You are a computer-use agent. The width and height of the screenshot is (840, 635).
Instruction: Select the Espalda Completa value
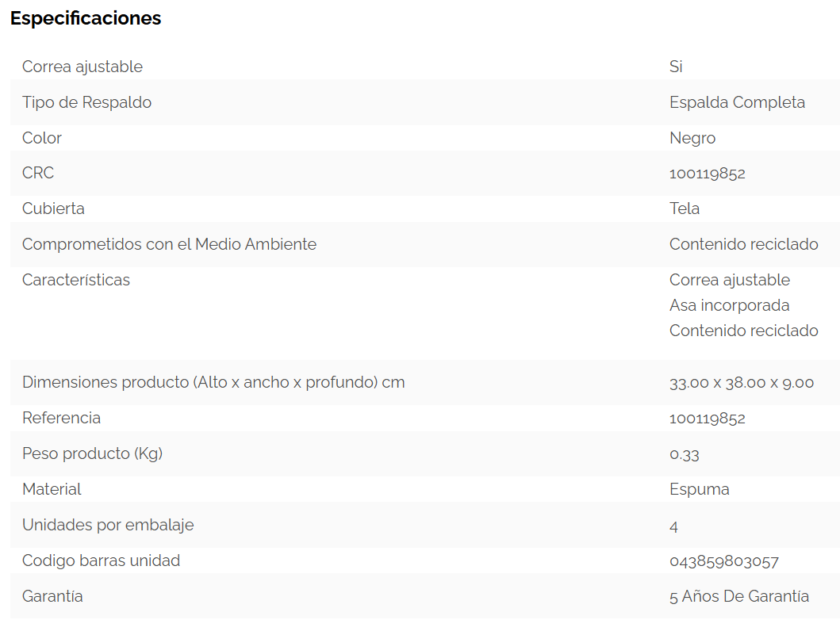[x=737, y=102]
